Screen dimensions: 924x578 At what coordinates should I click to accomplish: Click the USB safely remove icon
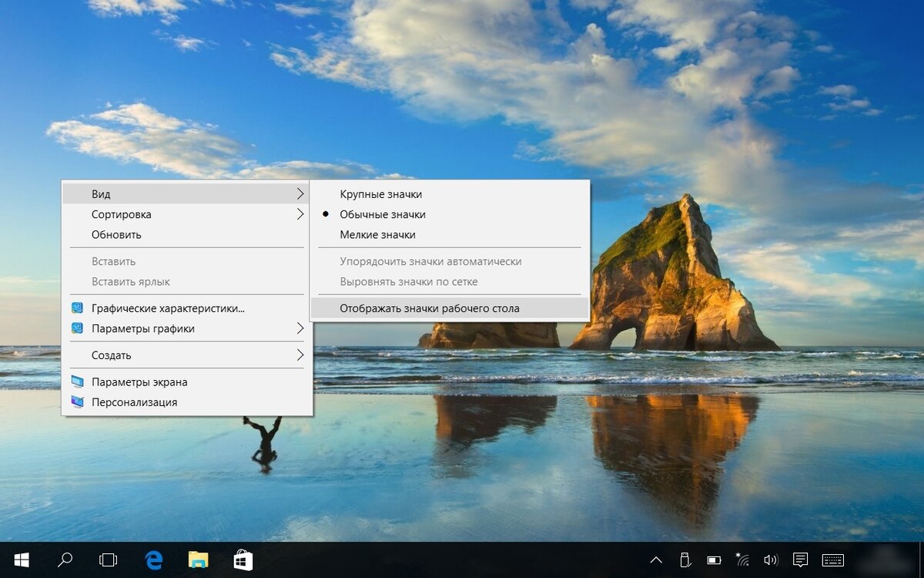point(685,560)
